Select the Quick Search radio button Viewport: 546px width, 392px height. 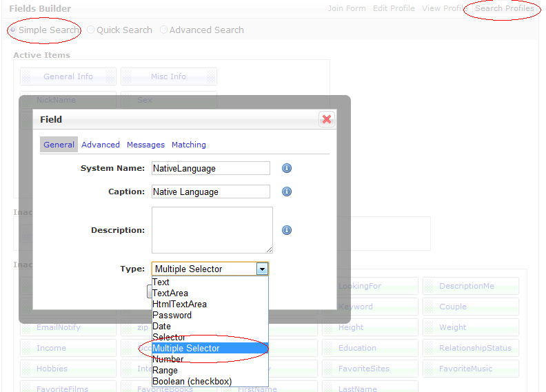(x=90, y=30)
